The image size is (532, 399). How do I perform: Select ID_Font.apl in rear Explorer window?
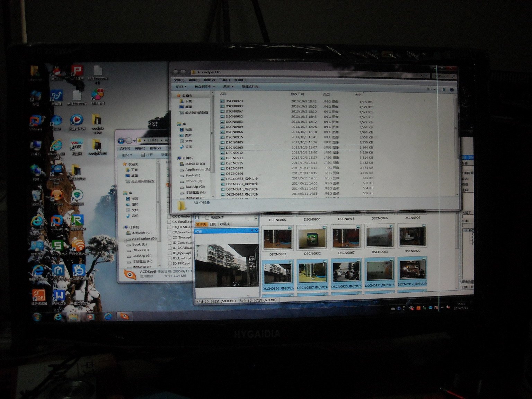[x=180, y=258]
